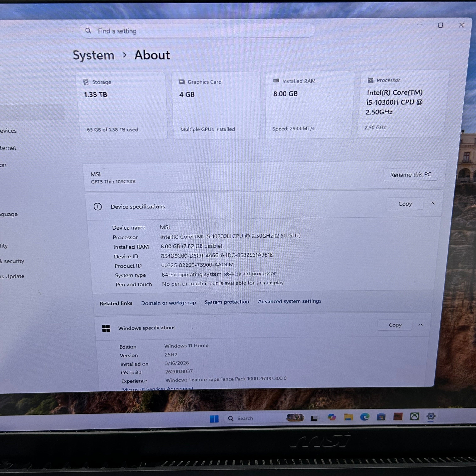The height and width of the screenshot is (476, 476).
Task: Click the Processor value in Device specifications
Action: coord(230,236)
